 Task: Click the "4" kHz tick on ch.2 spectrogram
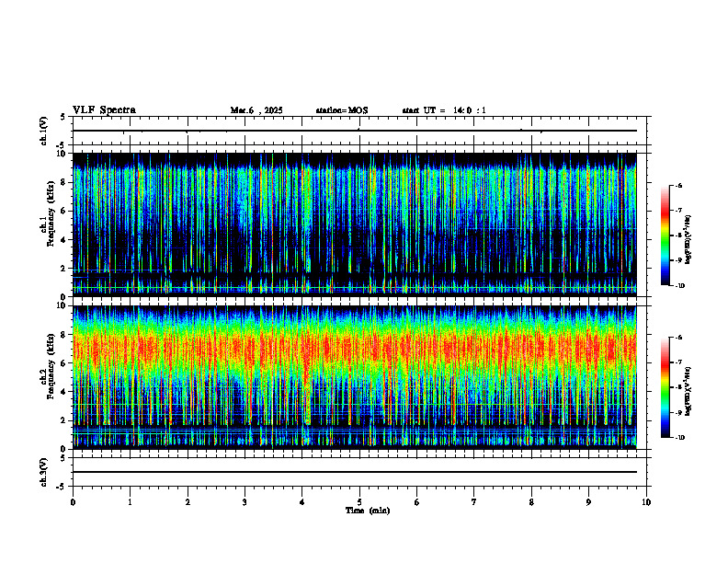pos(63,392)
